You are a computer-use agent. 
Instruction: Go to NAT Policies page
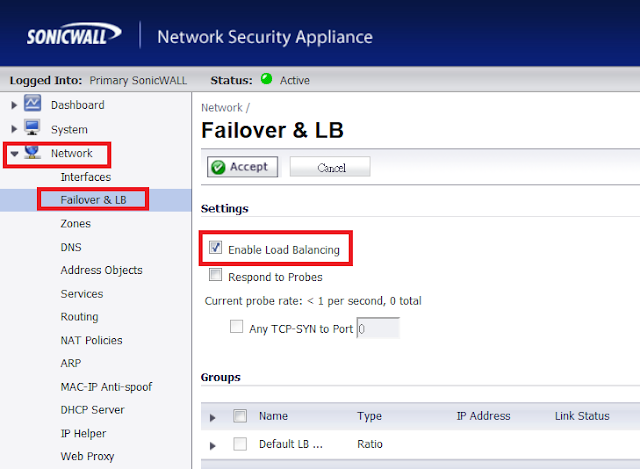pos(93,340)
